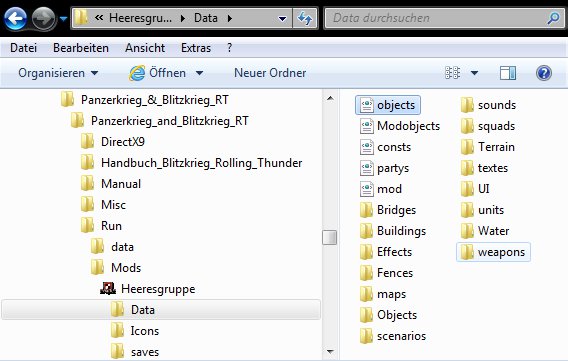Open the Ansicht menu
Image resolution: width=568 pixels, height=361 pixels.
145,48
